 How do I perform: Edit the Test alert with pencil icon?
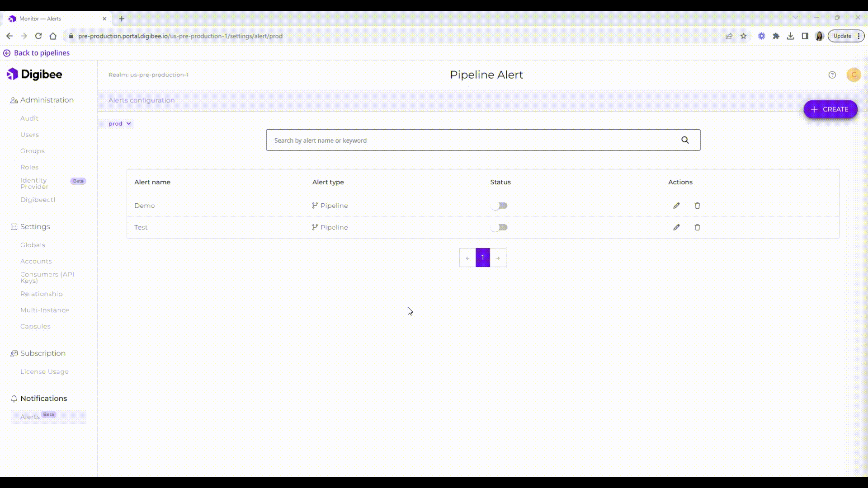(676, 227)
